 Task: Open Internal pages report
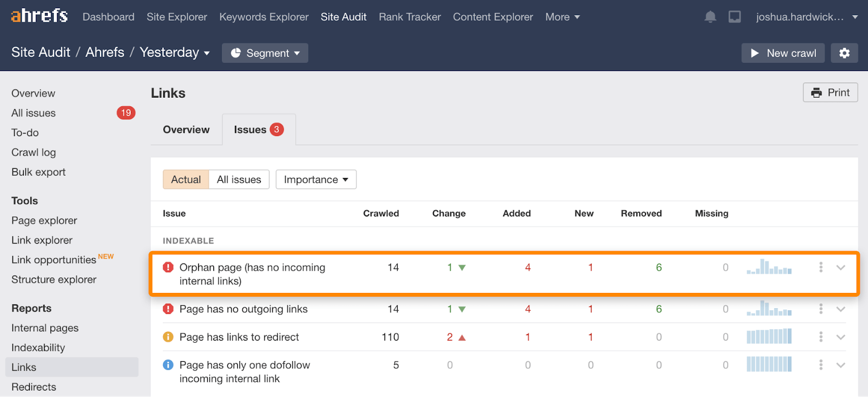pyautogui.click(x=45, y=328)
